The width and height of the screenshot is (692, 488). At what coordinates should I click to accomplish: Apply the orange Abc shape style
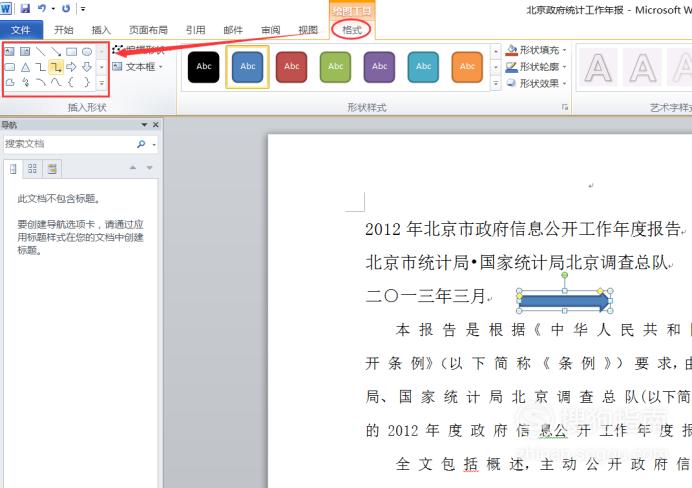pyautogui.click(x=467, y=67)
